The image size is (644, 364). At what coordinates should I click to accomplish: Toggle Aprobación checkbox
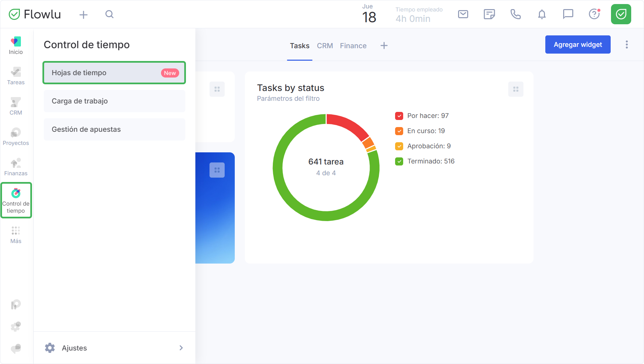399,146
